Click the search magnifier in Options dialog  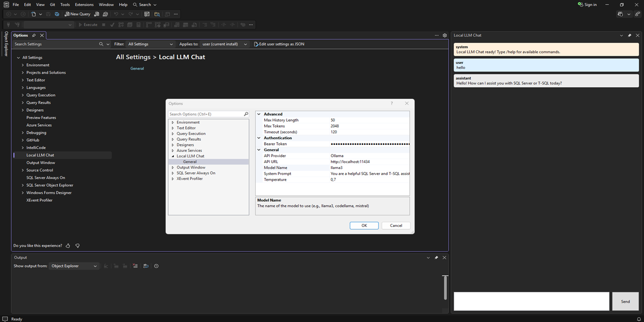coord(246,114)
